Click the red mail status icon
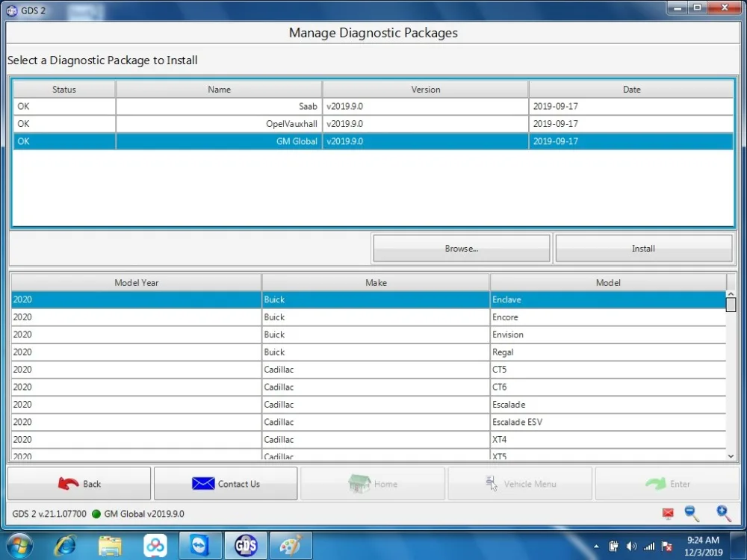This screenshot has width=747, height=560. tap(668, 514)
